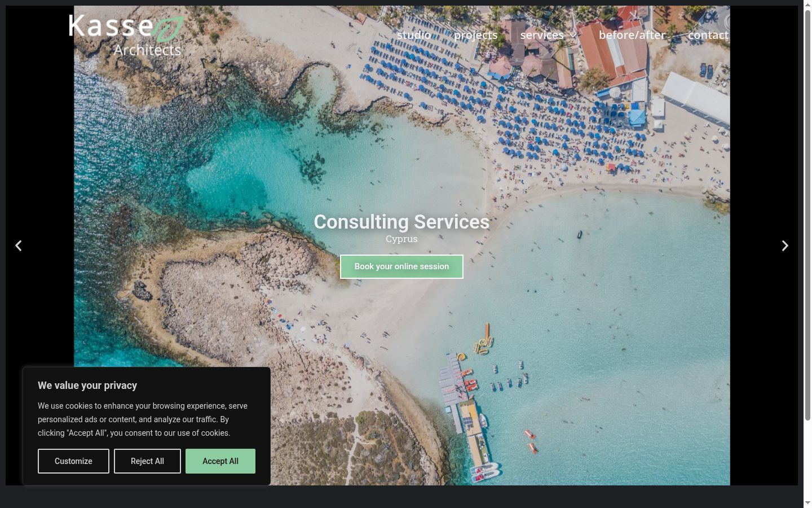Click the Cyprus slide subtitle

401,239
